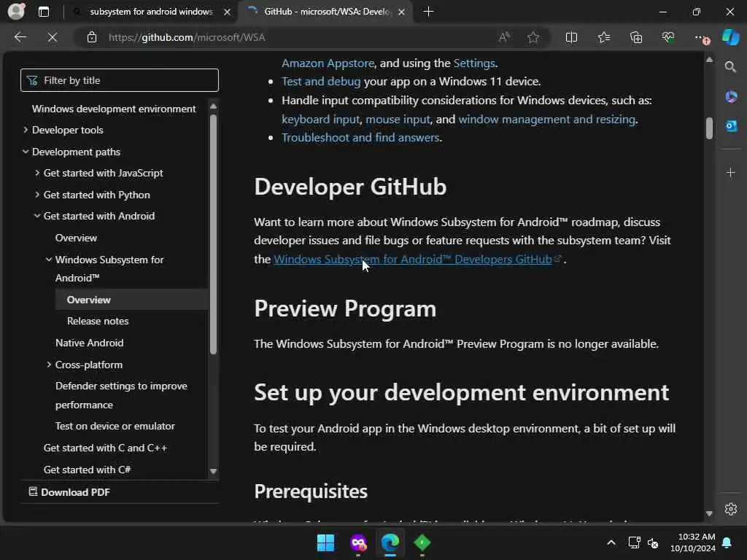This screenshot has height=560, width=747.
Task: Open the Favorites list icon
Action: (603, 37)
